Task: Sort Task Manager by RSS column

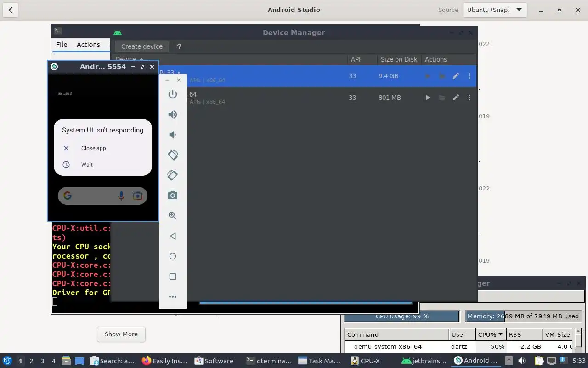Action: [x=524, y=334]
